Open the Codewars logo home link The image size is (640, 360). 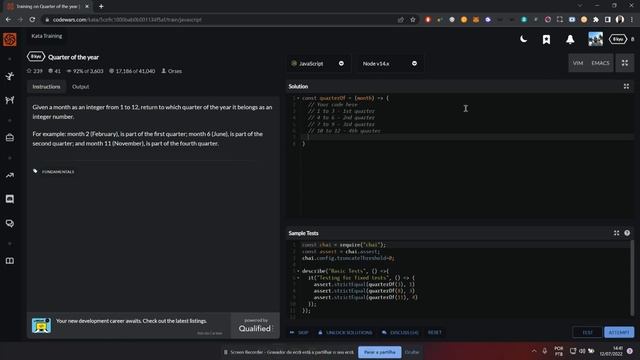click(x=10, y=40)
